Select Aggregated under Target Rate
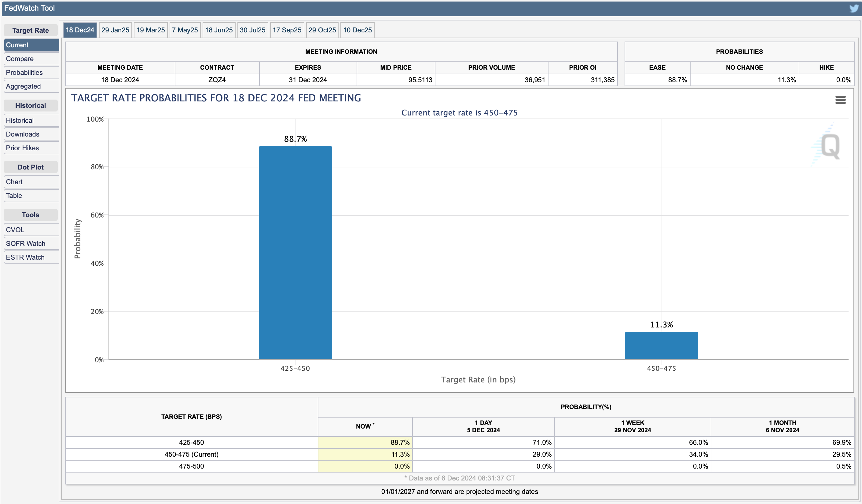 [x=31, y=86]
